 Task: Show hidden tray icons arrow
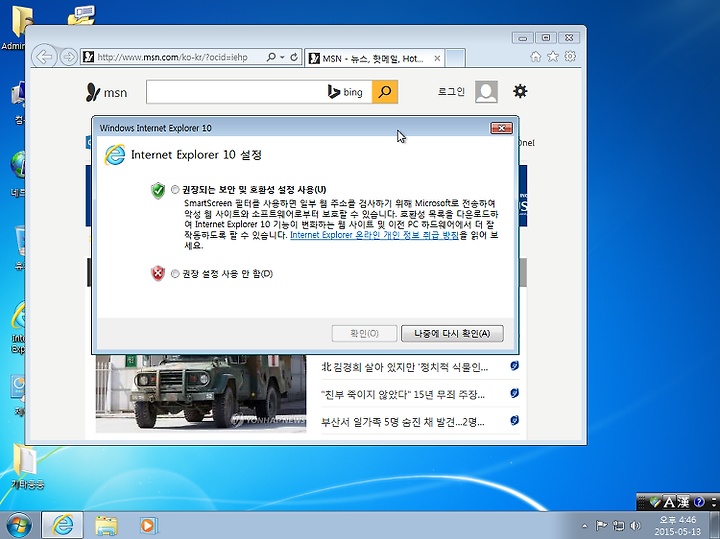pyautogui.click(x=584, y=526)
